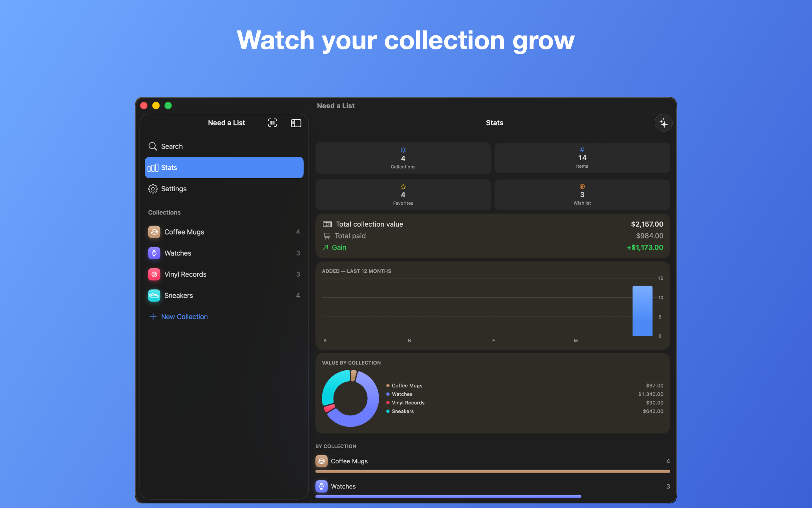
Task: Click the yellow minimize window button
Action: point(156,106)
